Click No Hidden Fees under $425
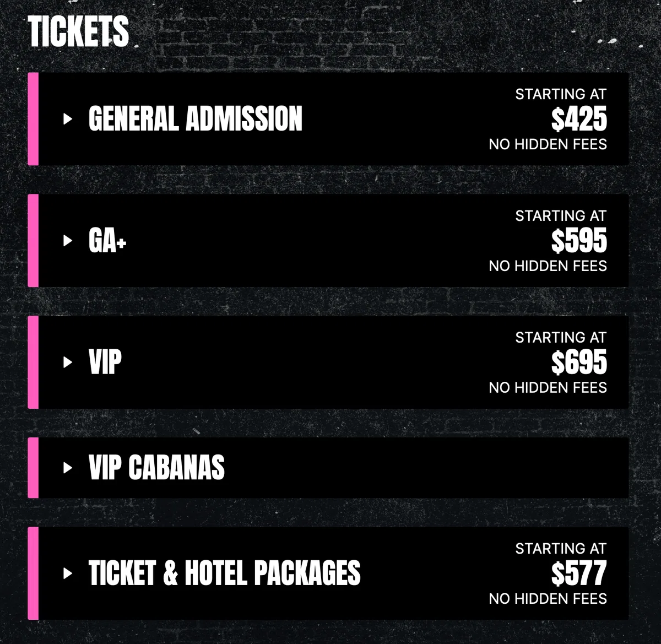This screenshot has height=644, width=661. [x=548, y=144]
